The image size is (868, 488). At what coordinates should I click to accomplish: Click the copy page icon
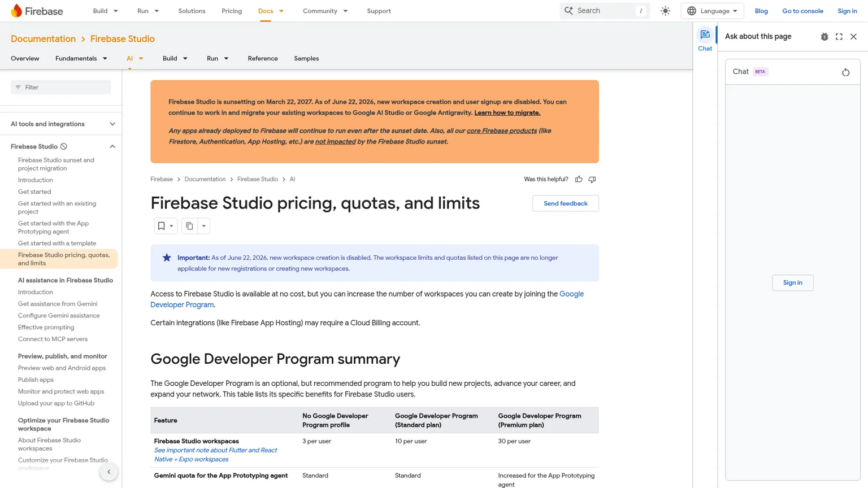click(x=189, y=226)
